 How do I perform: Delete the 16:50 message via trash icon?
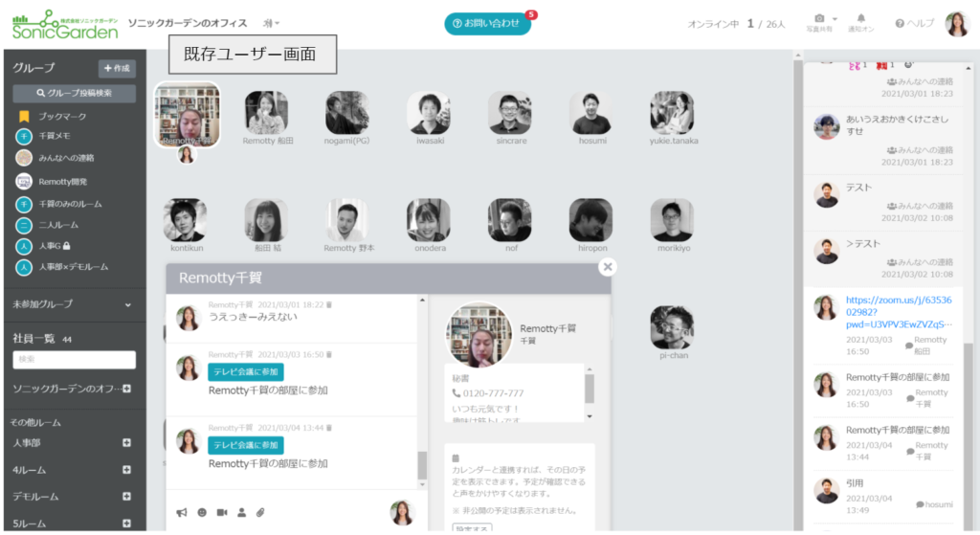point(329,355)
